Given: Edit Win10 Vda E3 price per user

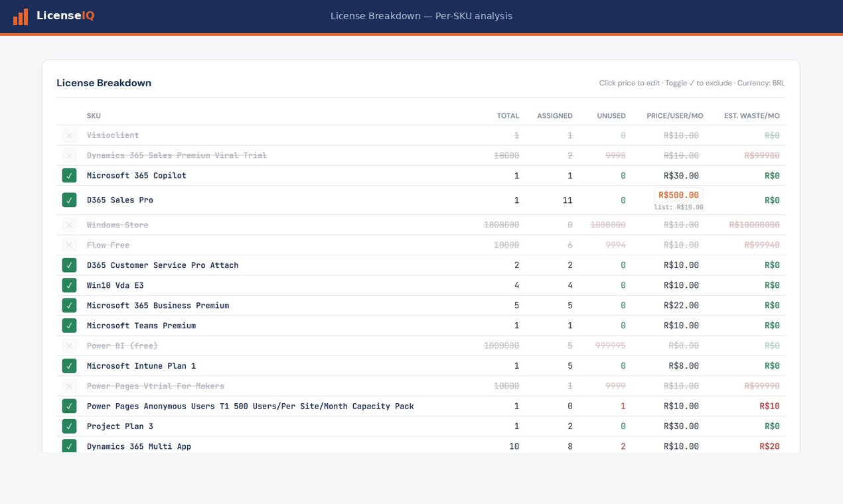Looking at the screenshot, I should 681,285.
